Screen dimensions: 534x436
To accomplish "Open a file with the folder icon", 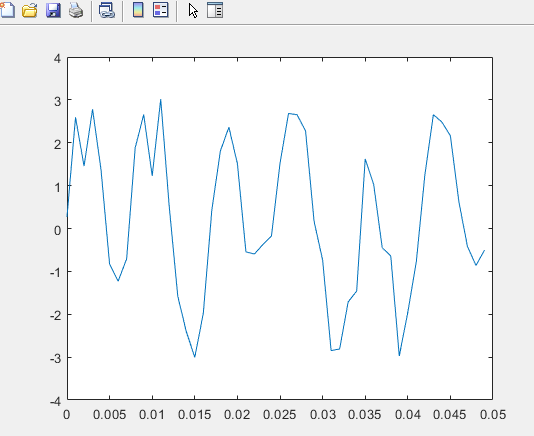I will (30, 10).
